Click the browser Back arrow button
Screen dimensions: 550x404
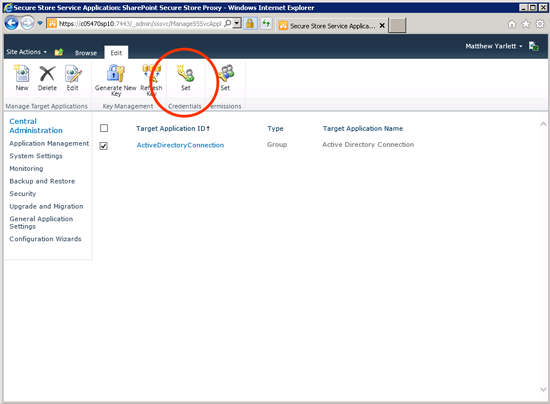click(12, 23)
